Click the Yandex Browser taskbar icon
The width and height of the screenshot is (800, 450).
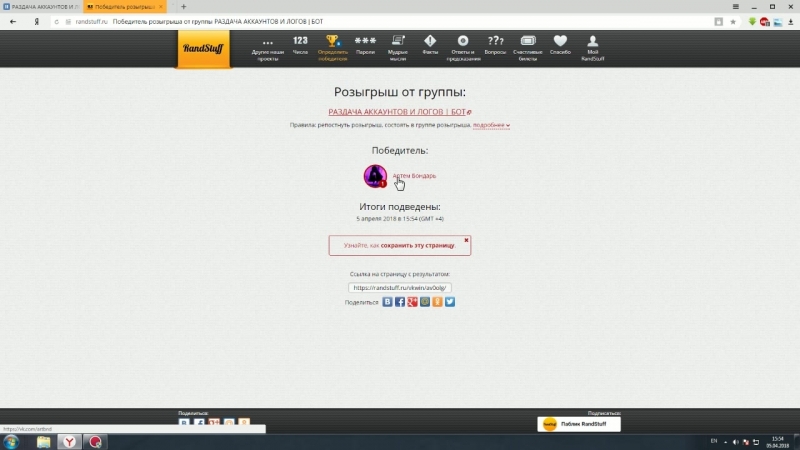(69, 442)
